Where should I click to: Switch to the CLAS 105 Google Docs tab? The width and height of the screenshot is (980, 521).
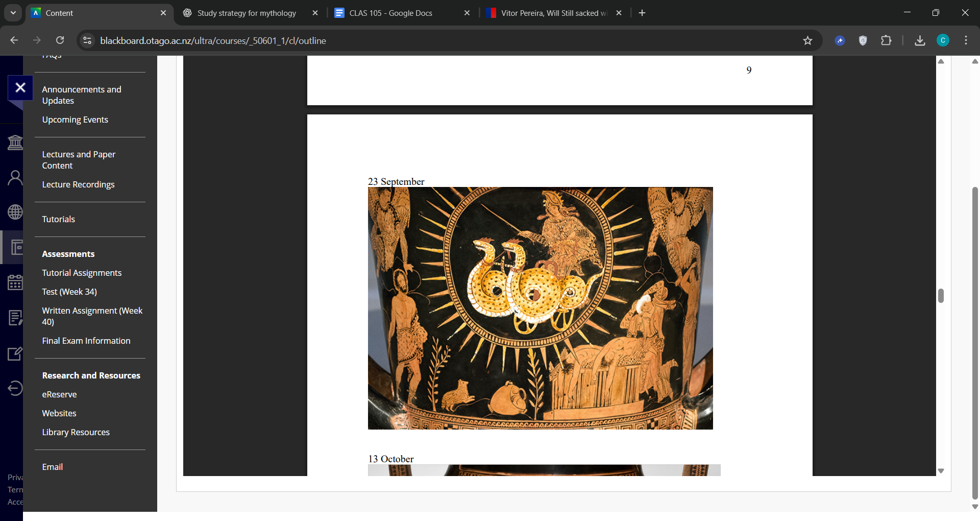coord(390,13)
